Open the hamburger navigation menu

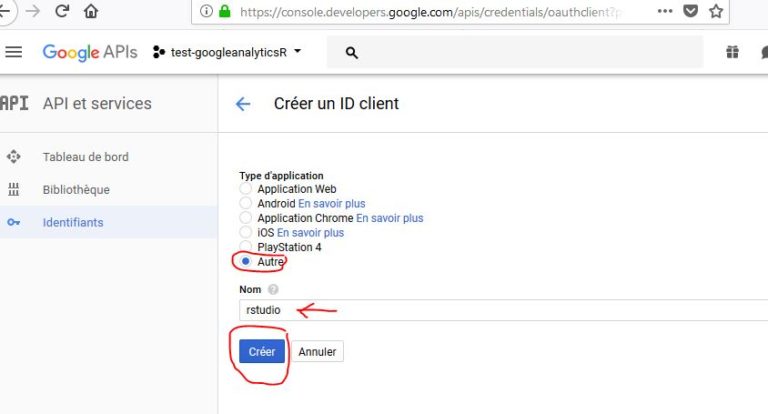[x=14, y=52]
